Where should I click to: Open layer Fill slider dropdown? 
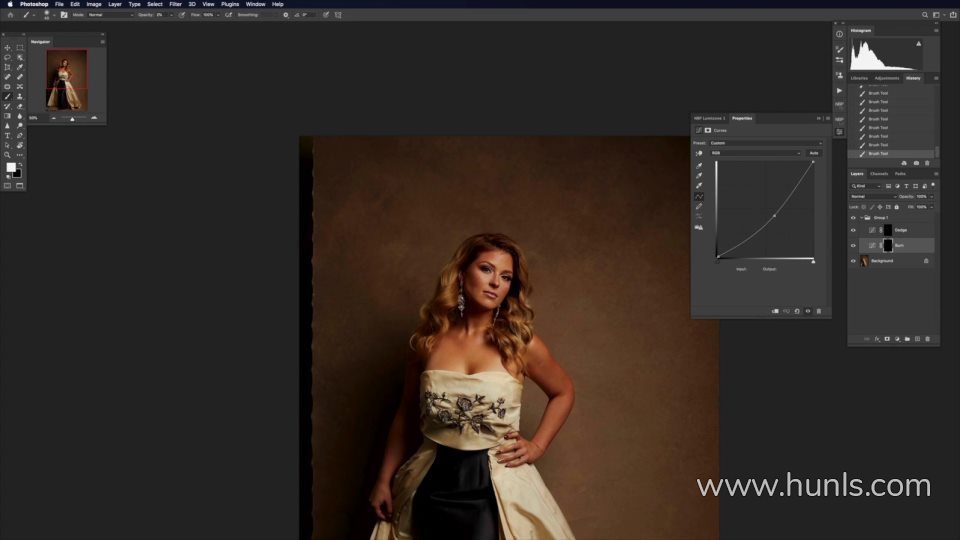931,207
